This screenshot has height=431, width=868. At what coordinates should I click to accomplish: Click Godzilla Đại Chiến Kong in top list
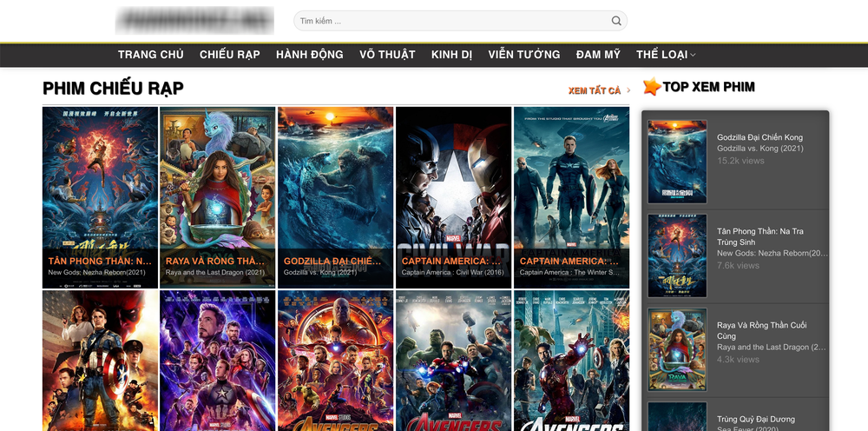pos(759,137)
